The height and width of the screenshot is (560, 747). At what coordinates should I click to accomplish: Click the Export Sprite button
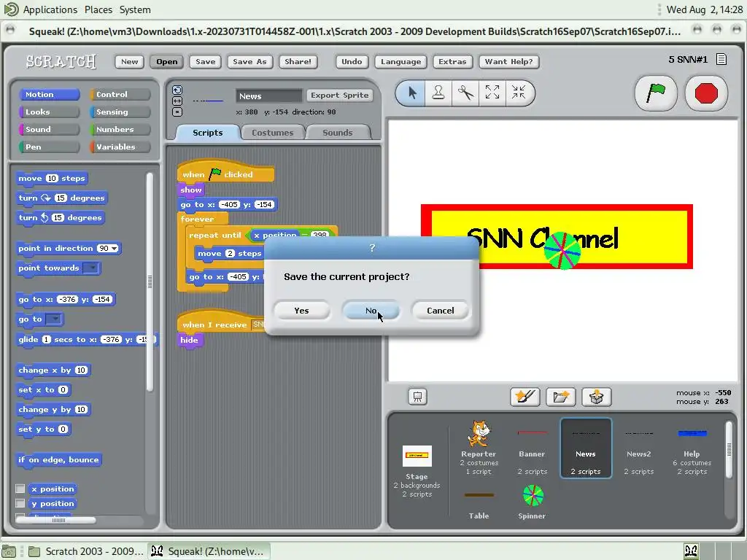click(340, 96)
